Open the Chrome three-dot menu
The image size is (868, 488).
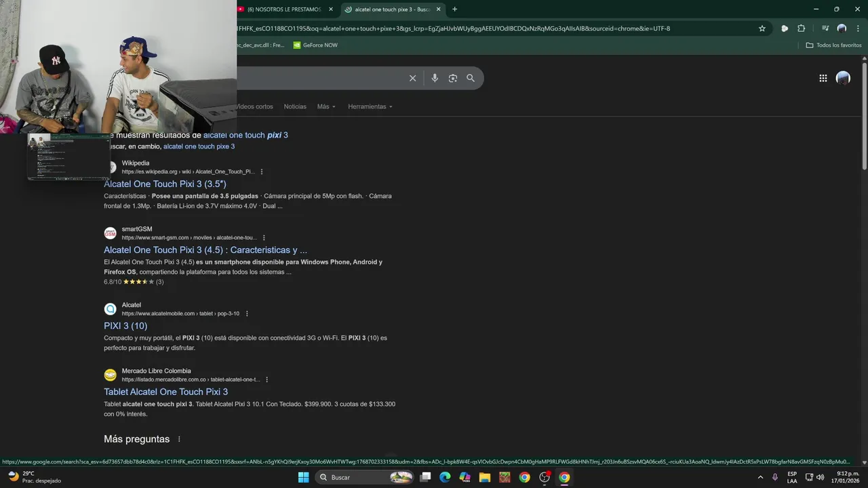tap(858, 28)
